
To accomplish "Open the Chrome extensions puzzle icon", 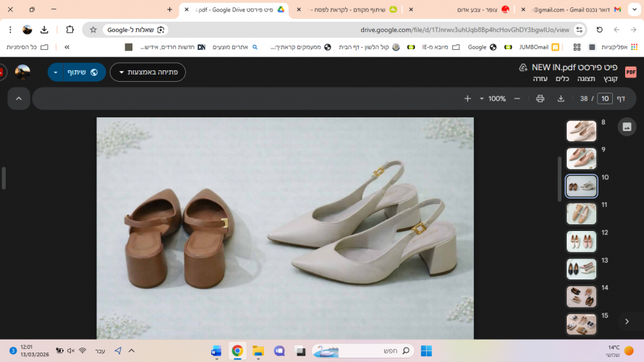I will pos(69,30).
